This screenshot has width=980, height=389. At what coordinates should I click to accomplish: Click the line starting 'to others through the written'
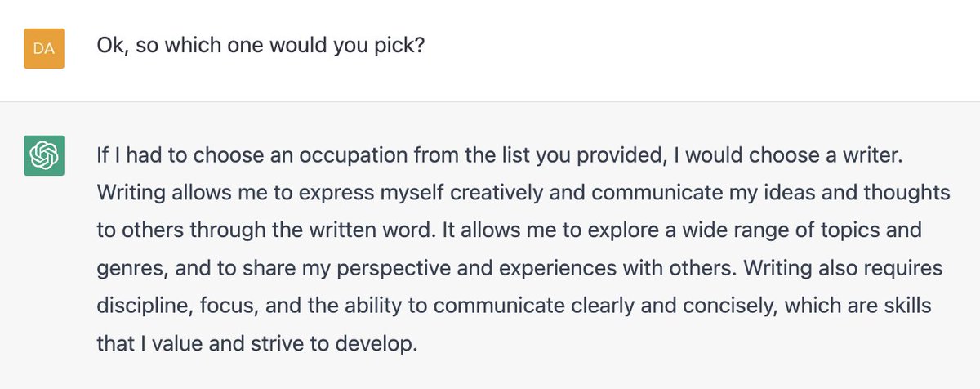[509, 230]
